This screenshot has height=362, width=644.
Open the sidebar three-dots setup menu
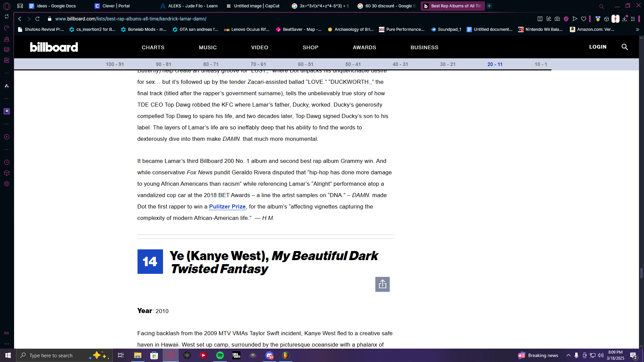click(7, 344)
